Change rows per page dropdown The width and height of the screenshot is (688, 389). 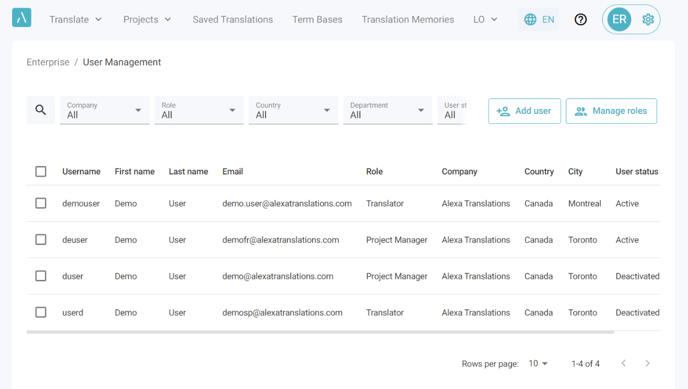point(538,363)
